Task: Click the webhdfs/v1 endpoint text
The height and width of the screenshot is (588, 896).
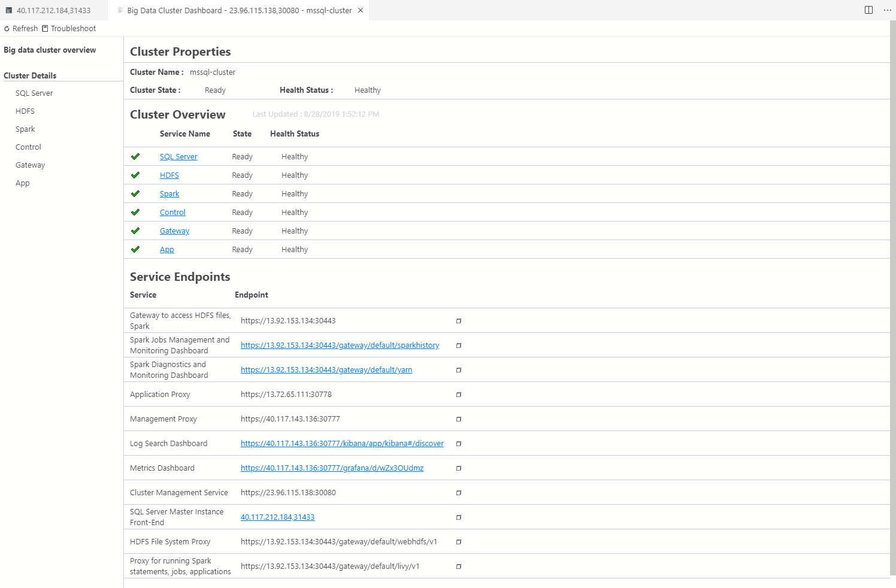Action: click(x=339, y=542)
